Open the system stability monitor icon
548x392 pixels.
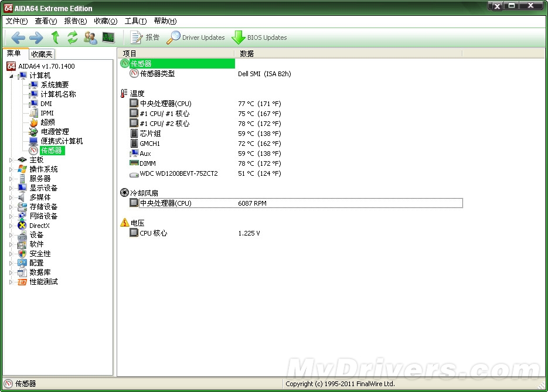click(x=108, y=38)
